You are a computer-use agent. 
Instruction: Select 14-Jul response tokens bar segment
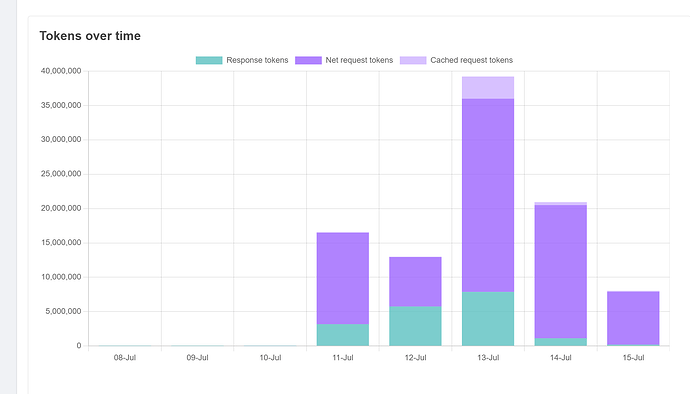561,342
